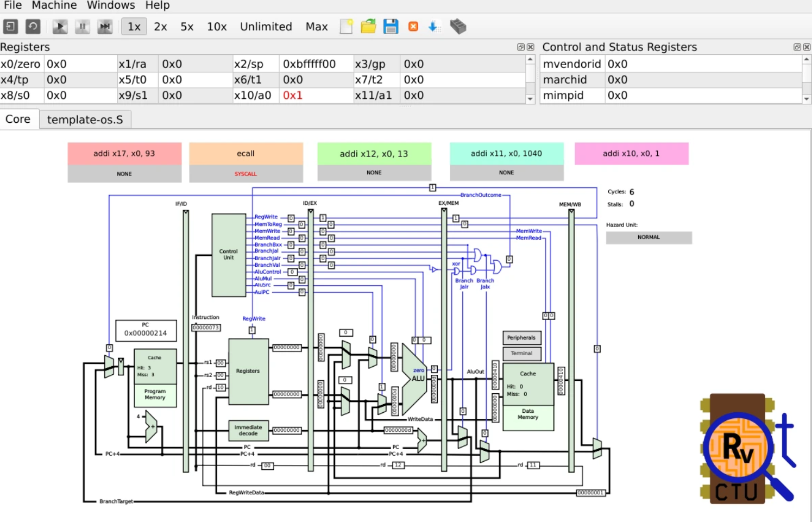Click the Pause simulation icon
Viewport: 812px width, 522px height.
pyautogui.click(x=83, y=27)
